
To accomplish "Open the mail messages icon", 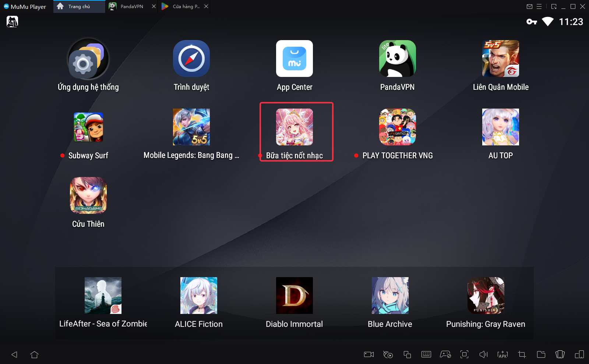I will 529,7.
